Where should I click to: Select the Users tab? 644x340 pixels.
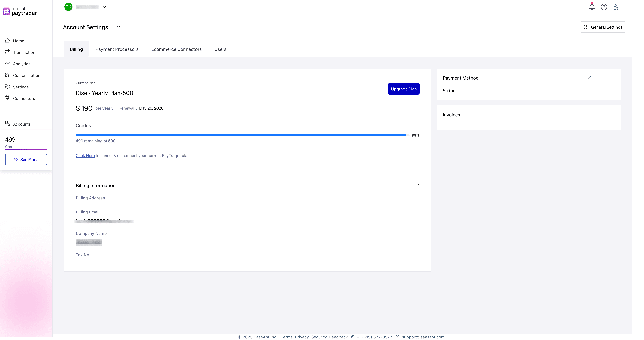220,49
